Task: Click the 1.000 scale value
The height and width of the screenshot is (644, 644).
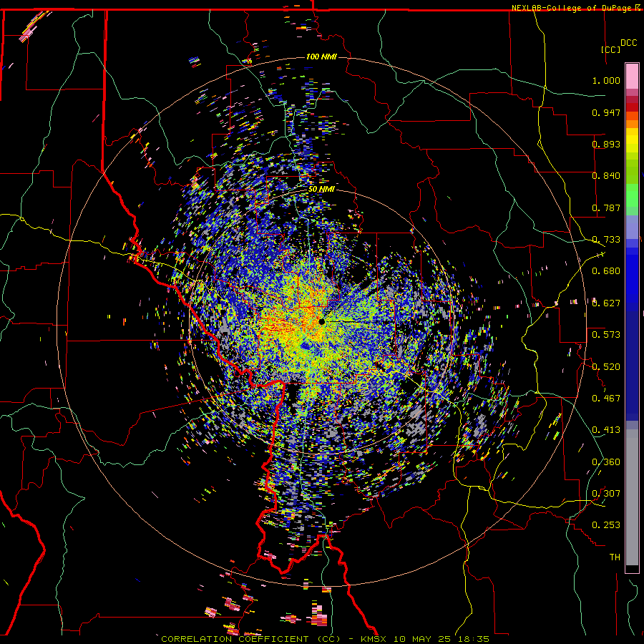Action: [606, 80]
